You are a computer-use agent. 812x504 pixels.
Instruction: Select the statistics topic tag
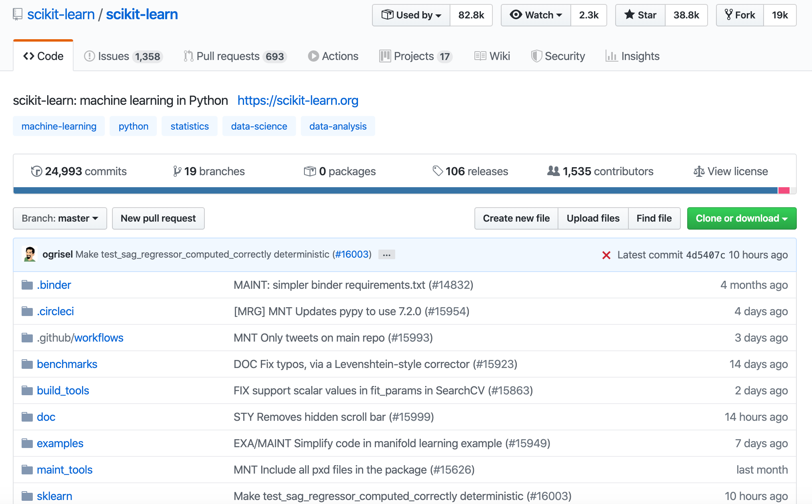pos(190,126)
